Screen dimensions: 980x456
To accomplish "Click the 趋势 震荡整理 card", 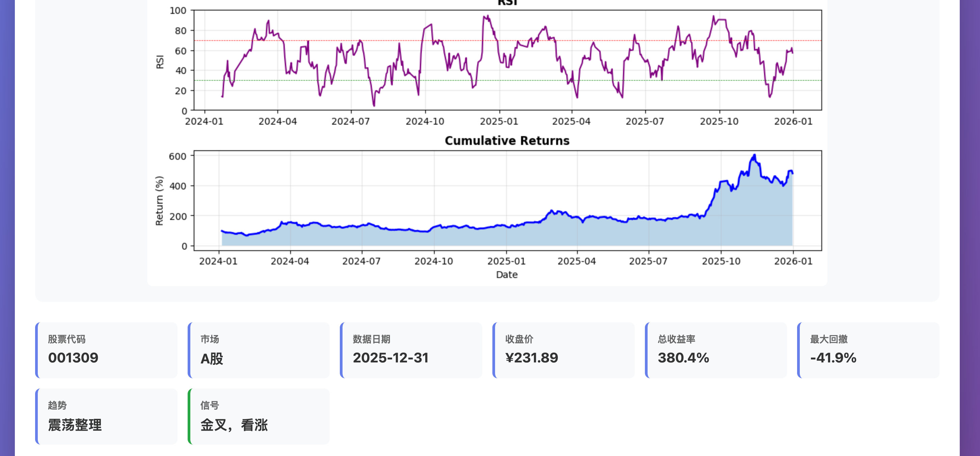I will point(107,416).
